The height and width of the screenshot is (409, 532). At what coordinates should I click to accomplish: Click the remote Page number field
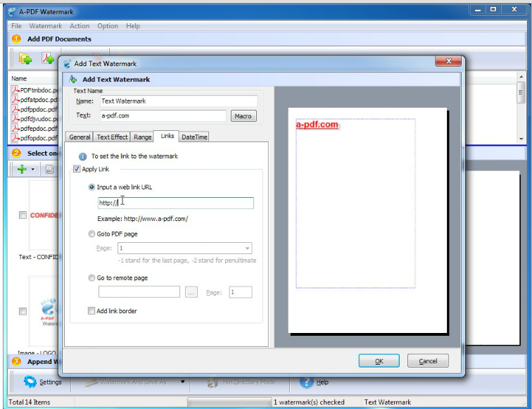241,292
